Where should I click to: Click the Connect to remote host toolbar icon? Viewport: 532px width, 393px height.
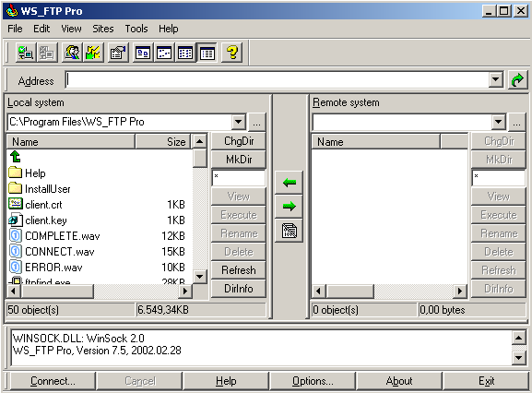click(26, 53)
